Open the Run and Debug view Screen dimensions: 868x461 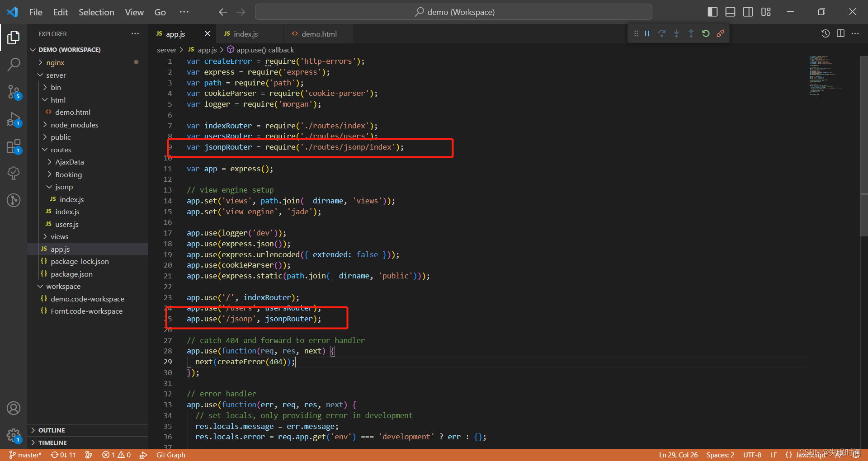point(14,119)
